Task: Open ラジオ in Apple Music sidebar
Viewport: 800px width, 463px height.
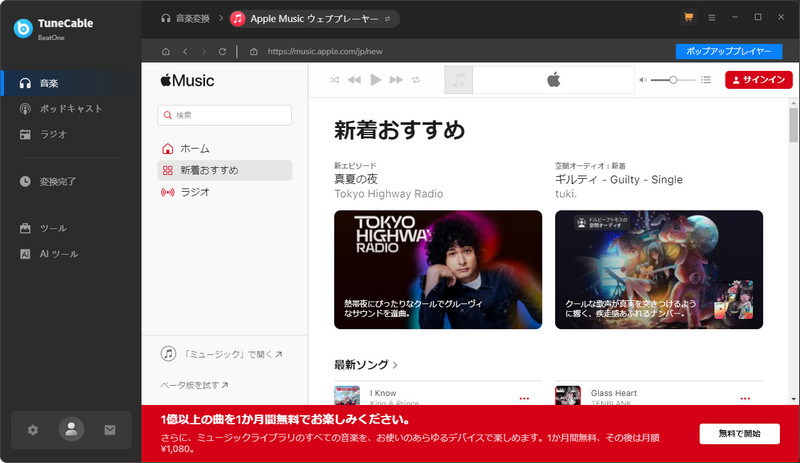Action: pyautogui.click(x=224, y=192)
